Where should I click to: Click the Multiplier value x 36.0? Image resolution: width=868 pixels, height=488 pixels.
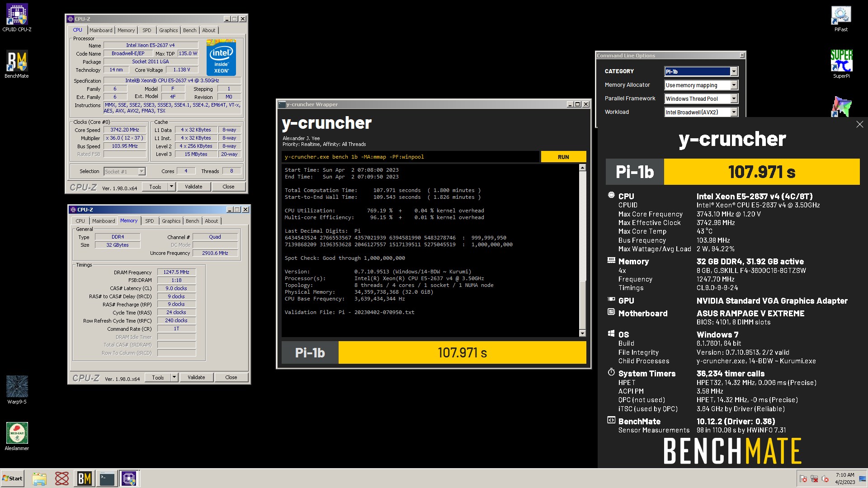pos(125,138)
